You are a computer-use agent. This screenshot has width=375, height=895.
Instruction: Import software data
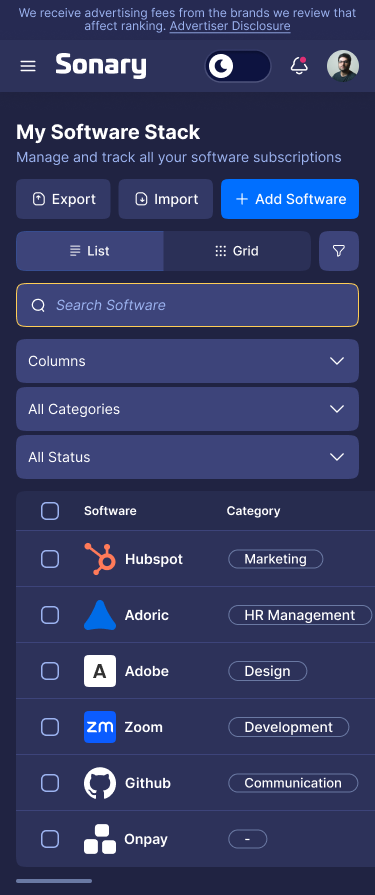(166, 199)
